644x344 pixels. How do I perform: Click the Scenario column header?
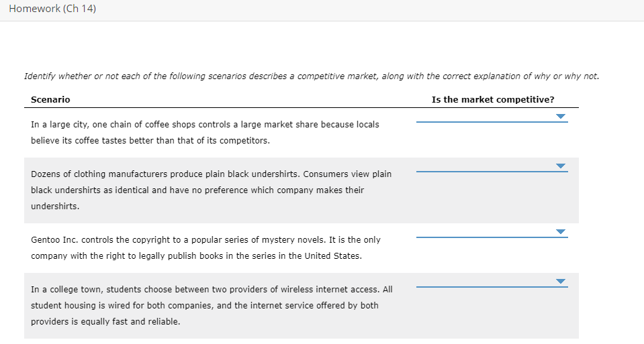point(50,99)
